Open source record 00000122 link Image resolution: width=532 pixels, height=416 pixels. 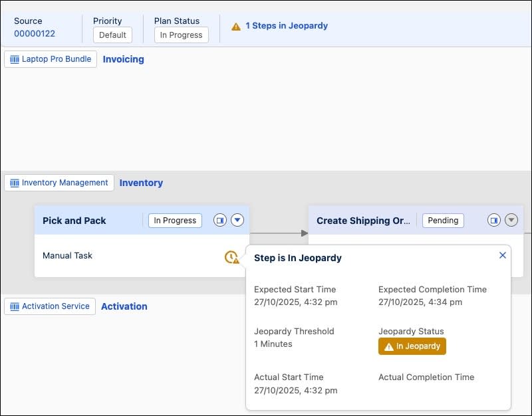(x=35, y=34)
